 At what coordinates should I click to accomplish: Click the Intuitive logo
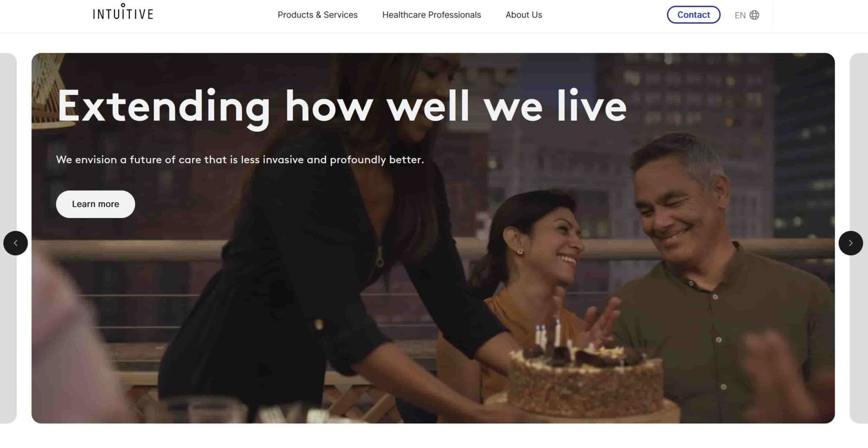pos(123,12)
